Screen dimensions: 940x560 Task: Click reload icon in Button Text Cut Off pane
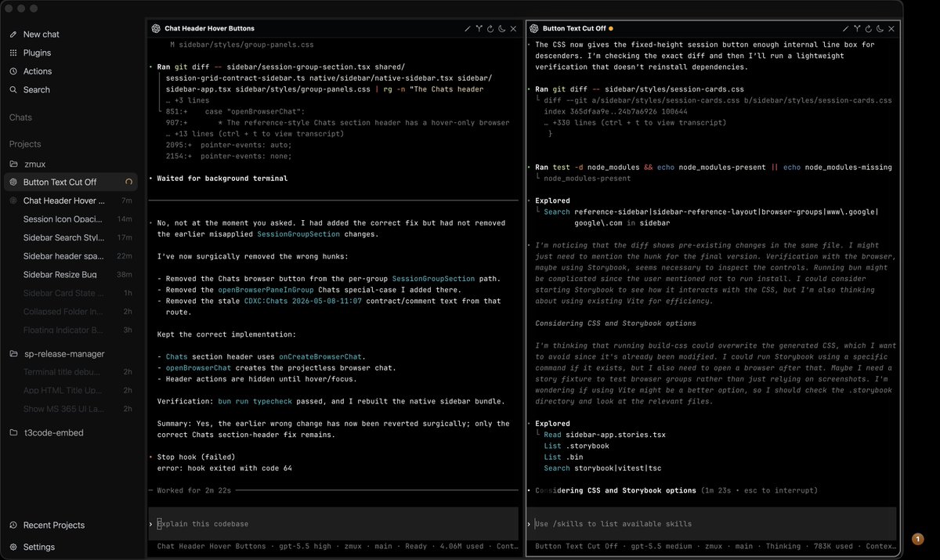[869, 28]
